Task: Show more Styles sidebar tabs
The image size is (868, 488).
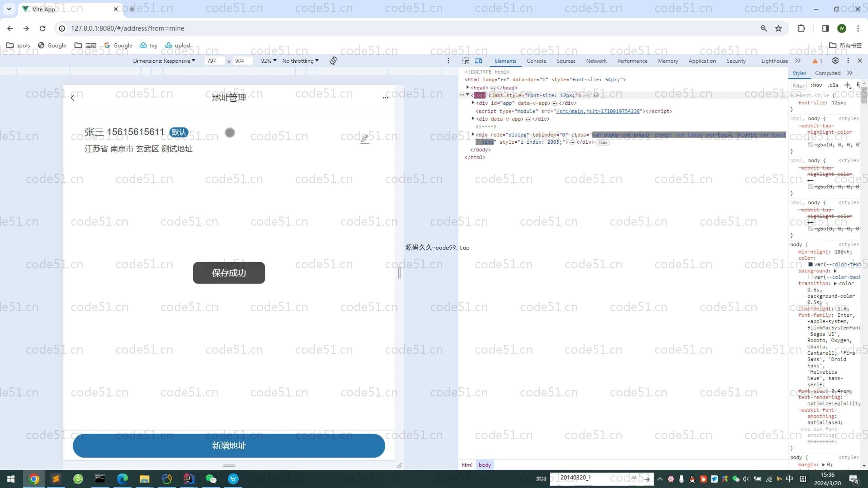Action: [x=850, y=73]
